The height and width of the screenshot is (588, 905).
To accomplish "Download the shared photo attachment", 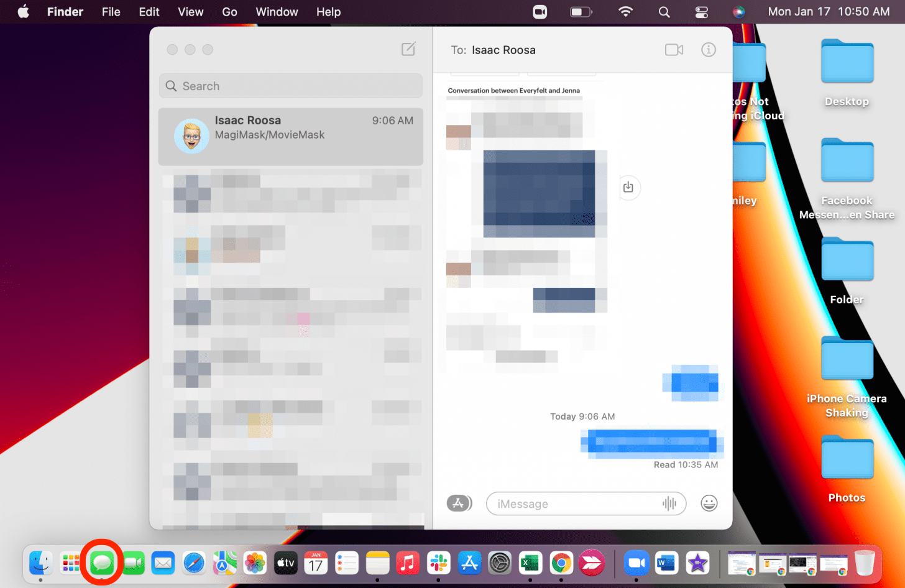I will [629, 187].
